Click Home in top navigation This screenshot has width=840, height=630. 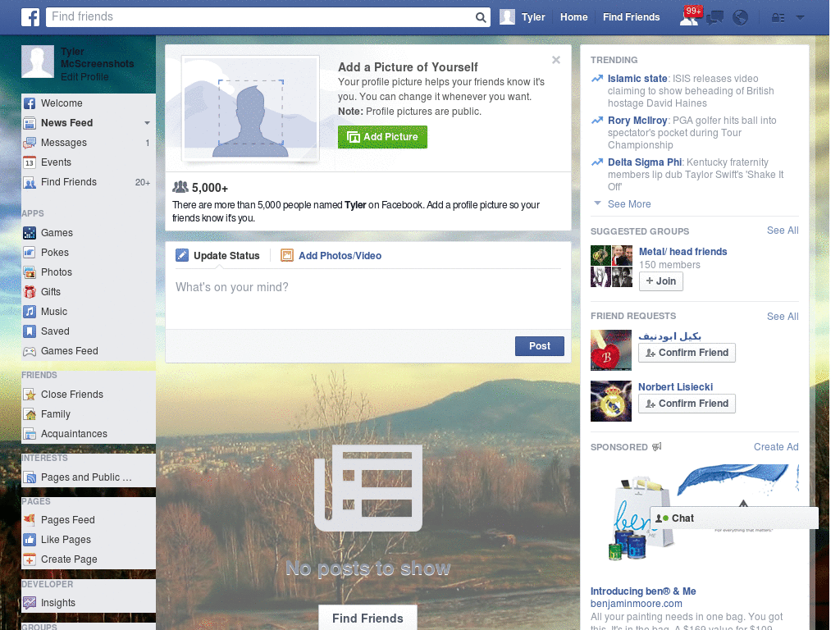[x=573, y=17]
